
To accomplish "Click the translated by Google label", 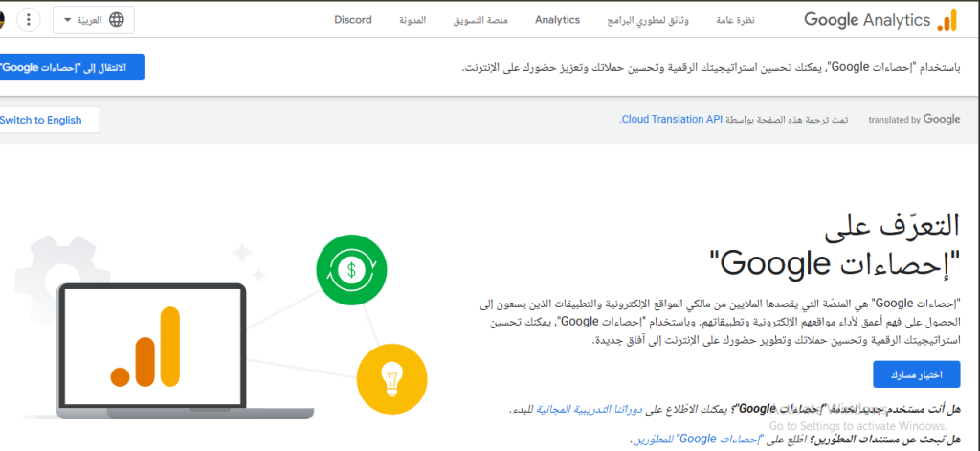I will 914,119.
